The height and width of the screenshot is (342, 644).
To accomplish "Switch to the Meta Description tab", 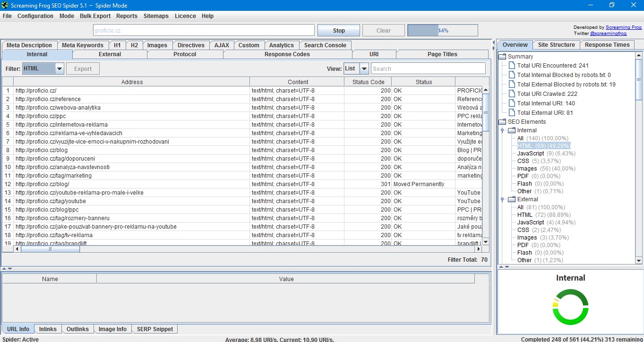I will 29,45.
